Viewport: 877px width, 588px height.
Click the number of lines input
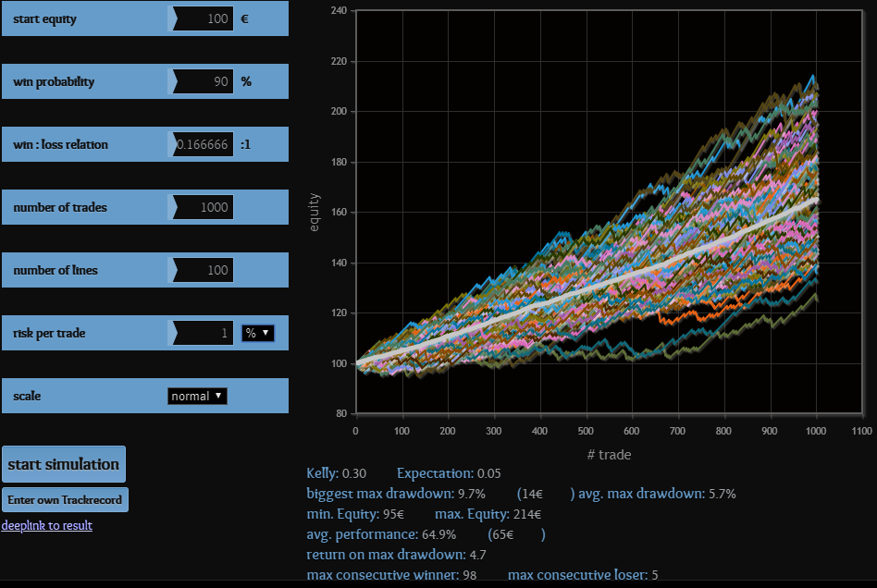click(x=203, y=270)
